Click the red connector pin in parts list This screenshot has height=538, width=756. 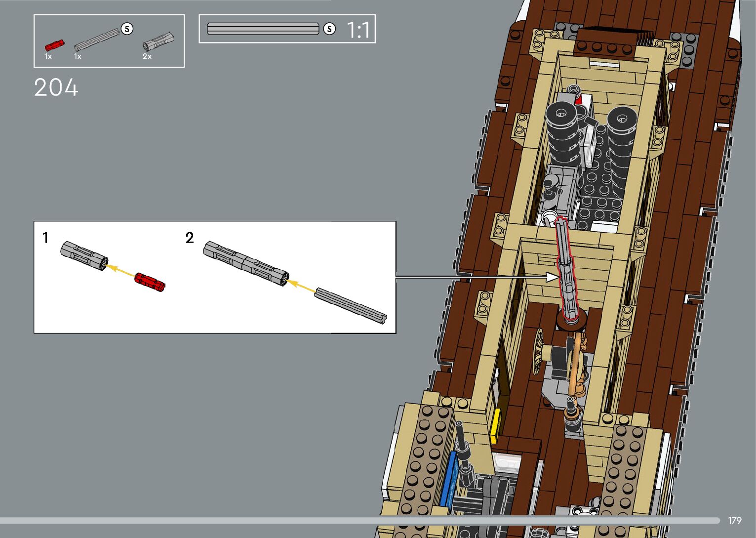point(54,45)
